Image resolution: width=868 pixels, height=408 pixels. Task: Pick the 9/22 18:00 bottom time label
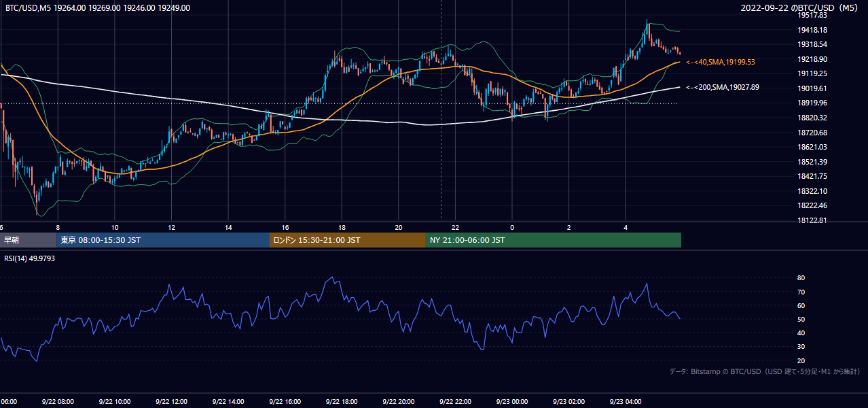pos(342,402)
